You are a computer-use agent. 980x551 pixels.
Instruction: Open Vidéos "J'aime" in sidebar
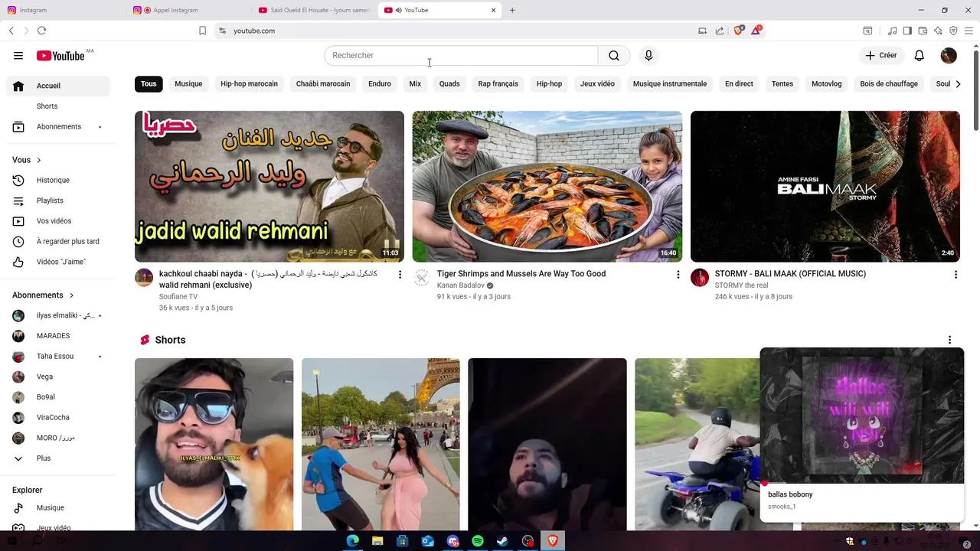58,262
